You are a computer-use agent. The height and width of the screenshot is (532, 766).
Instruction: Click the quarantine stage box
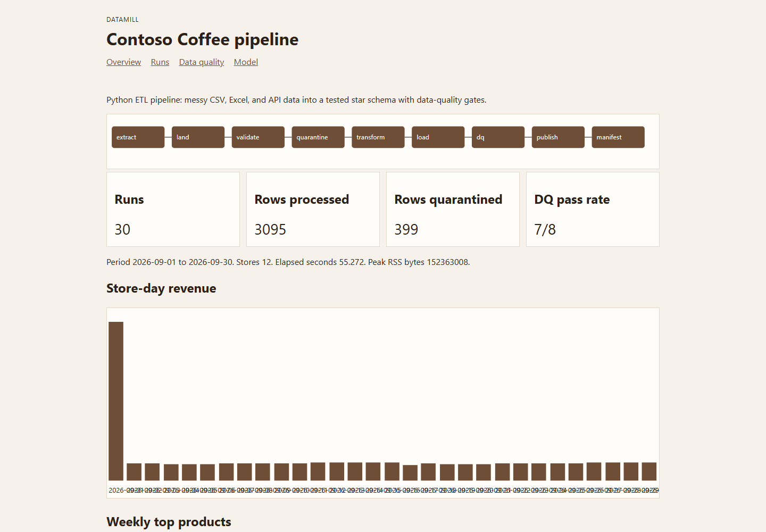pyautogui.click(x=318, y=137)
